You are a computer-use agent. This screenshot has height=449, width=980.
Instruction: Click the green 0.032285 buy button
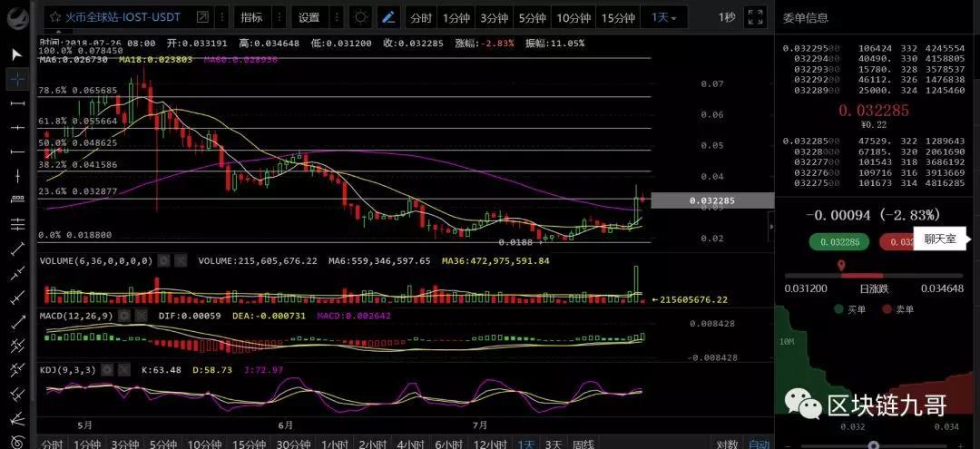pyautogui.click(x=839, y=242)
